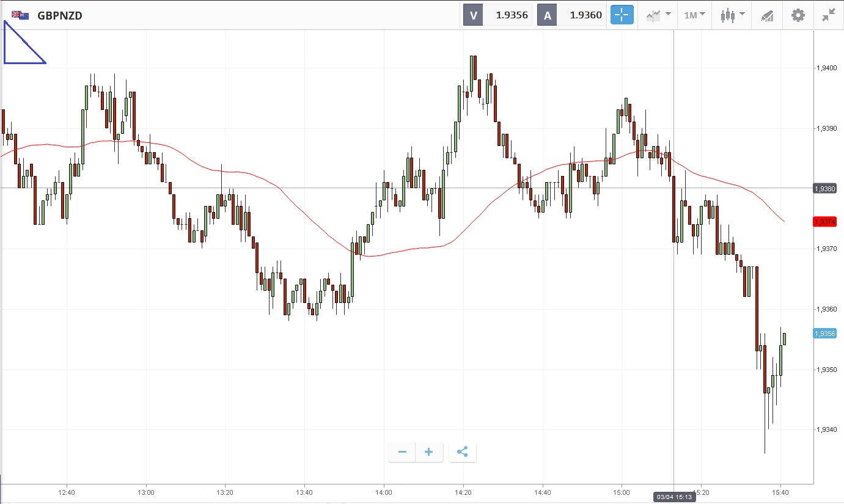Click the 1,9340 price axis label
This screenshot has height=504, width=844.
click(x=826, y=430)
